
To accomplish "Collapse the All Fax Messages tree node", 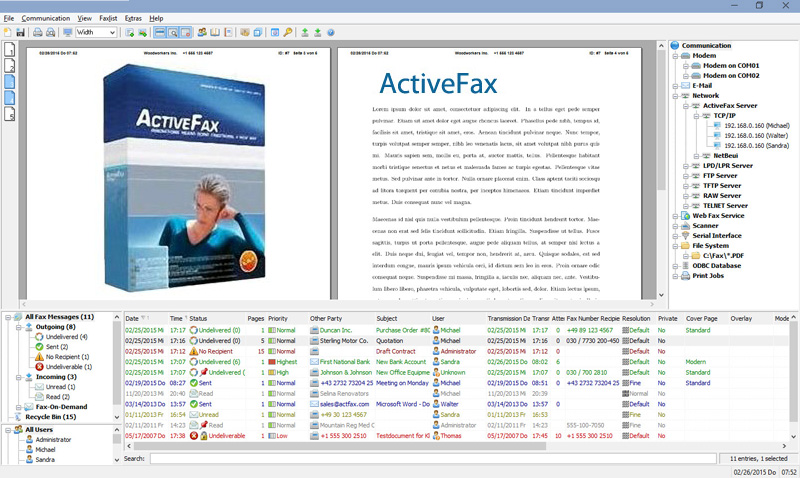I will tap(8, 317).
